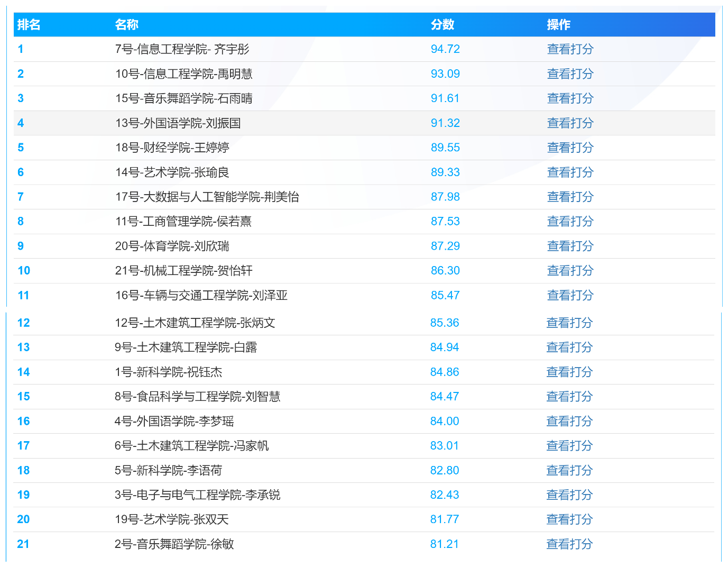Click the 名称 column header
The height and width of the screenshot is (567, 728).
click(x=127, y=25)
